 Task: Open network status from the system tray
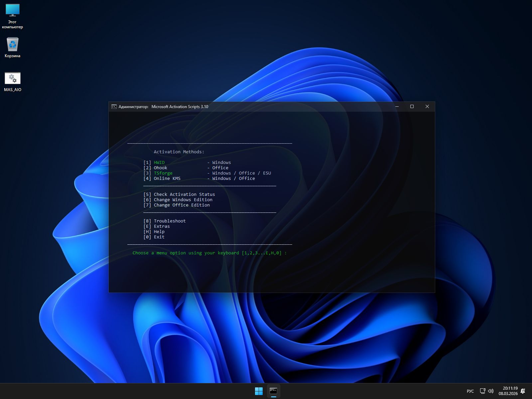(482, 391)
